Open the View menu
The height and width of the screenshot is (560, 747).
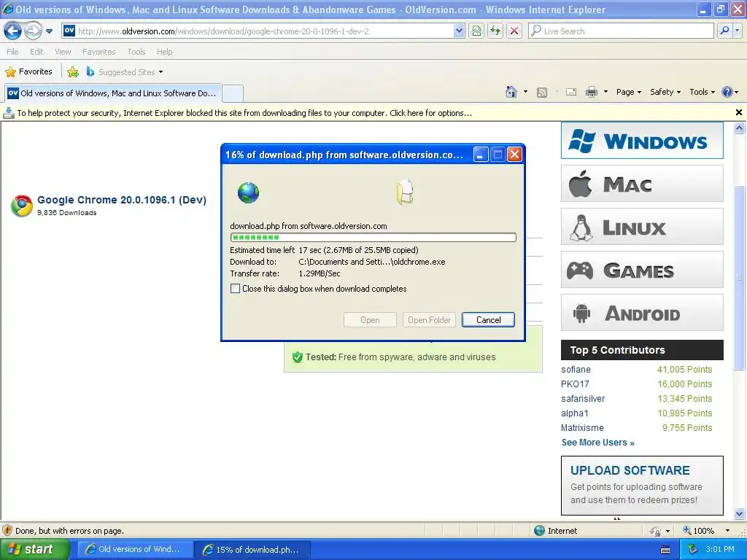pyautogui.click(x=63, y=52)
